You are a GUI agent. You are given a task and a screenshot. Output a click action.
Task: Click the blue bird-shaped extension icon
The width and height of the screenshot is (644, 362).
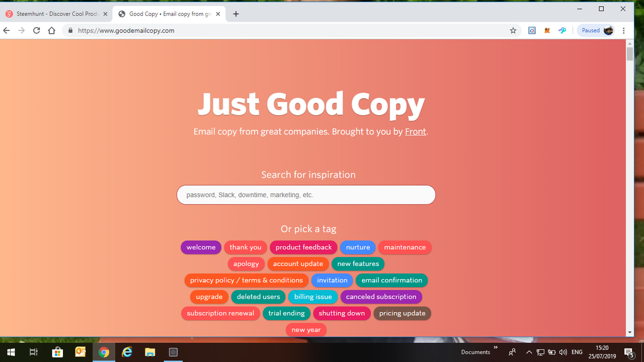(562, 31)
